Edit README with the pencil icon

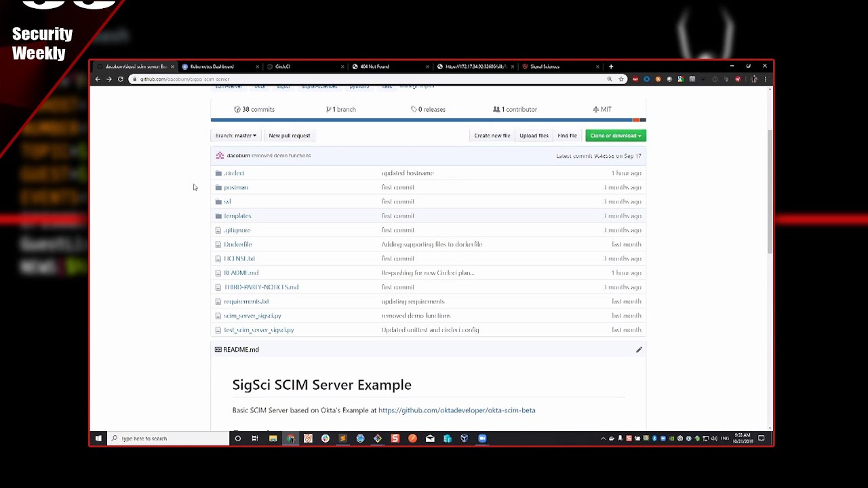(639, 350)
